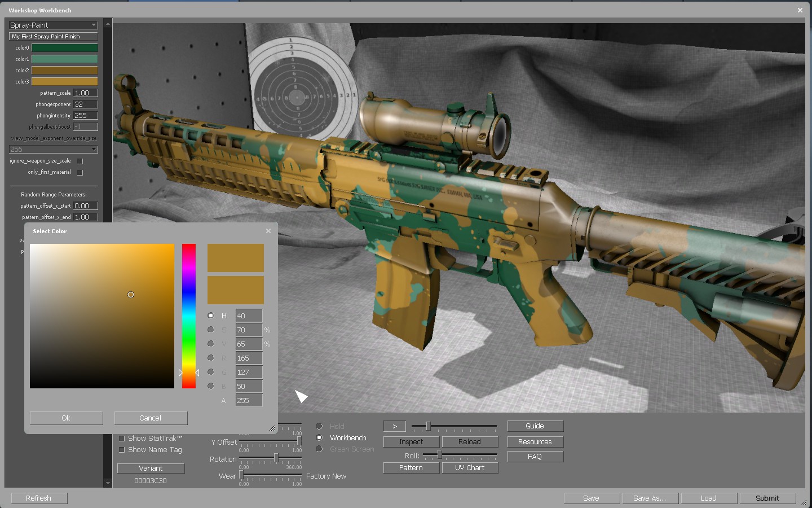Click the Variant button

point(151,468)
